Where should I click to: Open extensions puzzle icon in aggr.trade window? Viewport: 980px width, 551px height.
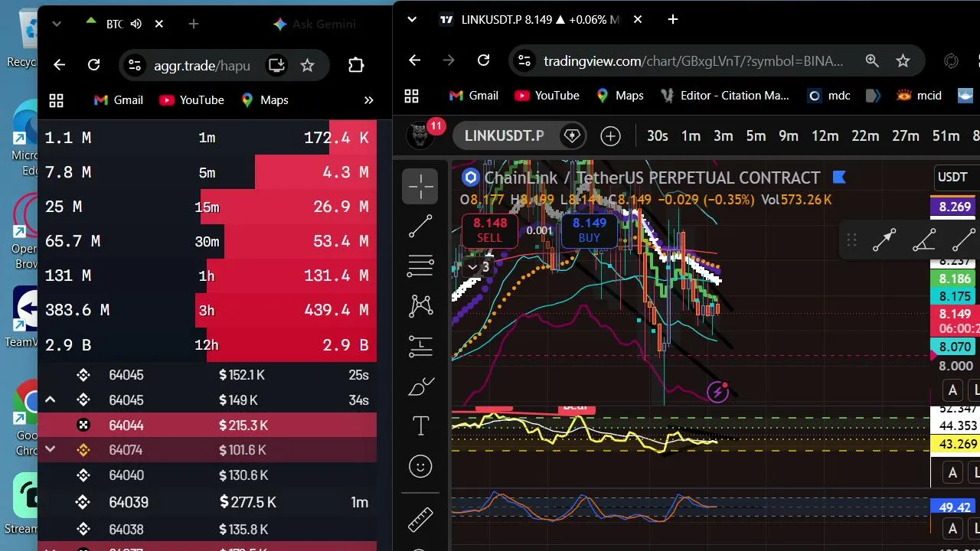pos(356,65)
